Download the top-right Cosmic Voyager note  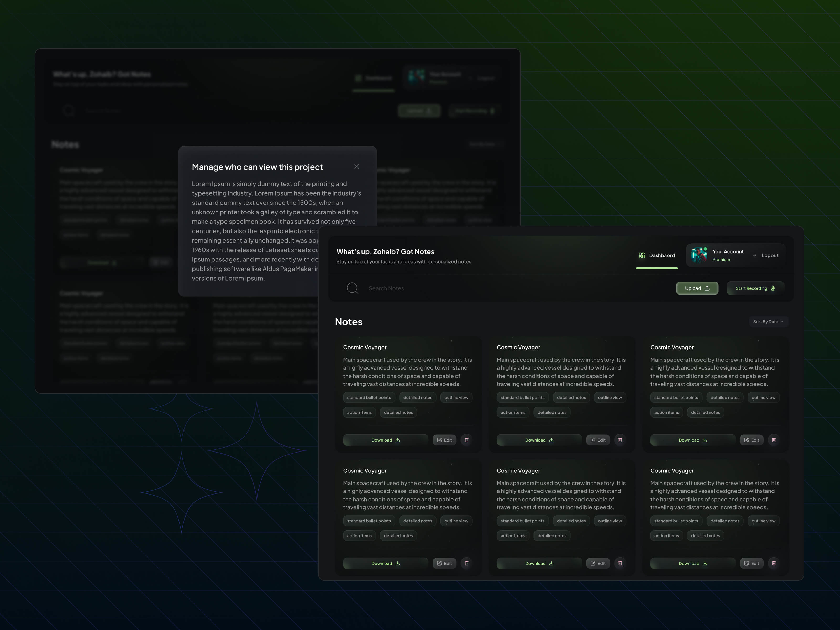click(693, 440)
